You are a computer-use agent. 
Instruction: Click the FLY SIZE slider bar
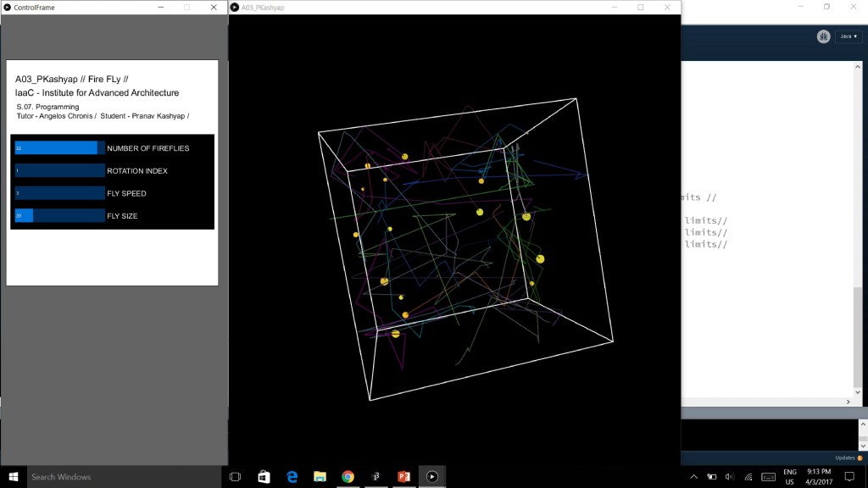click(59, 216)
